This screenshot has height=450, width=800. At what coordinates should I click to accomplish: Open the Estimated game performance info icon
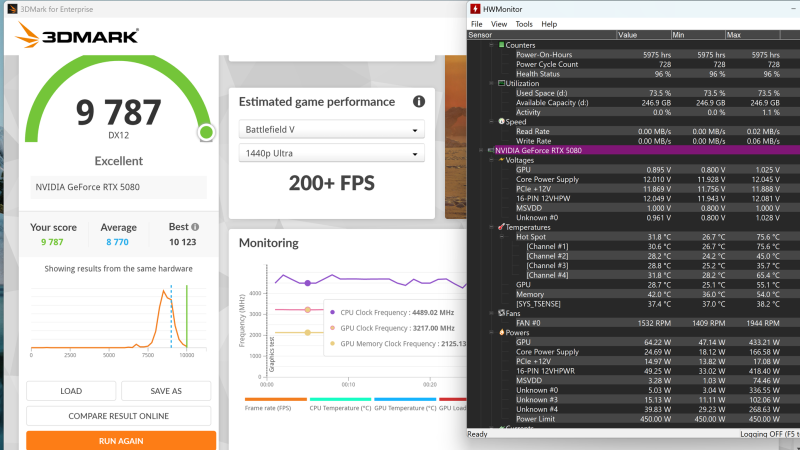click(x=419, y=102)
